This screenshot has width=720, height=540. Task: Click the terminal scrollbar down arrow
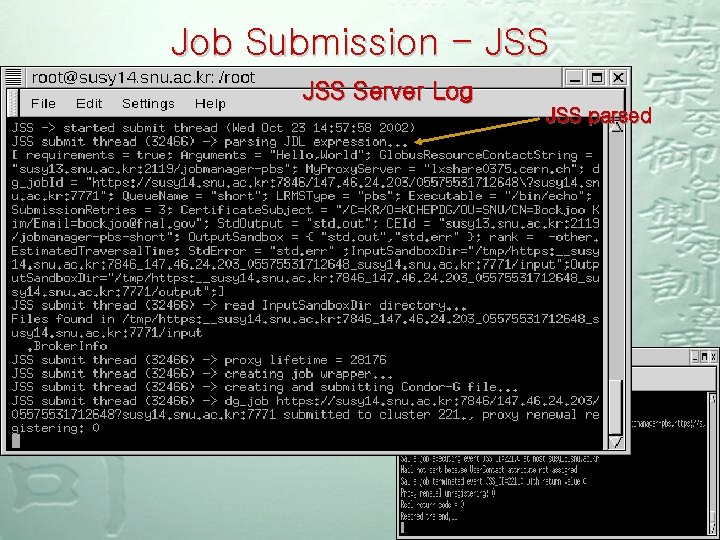(616, 442)
